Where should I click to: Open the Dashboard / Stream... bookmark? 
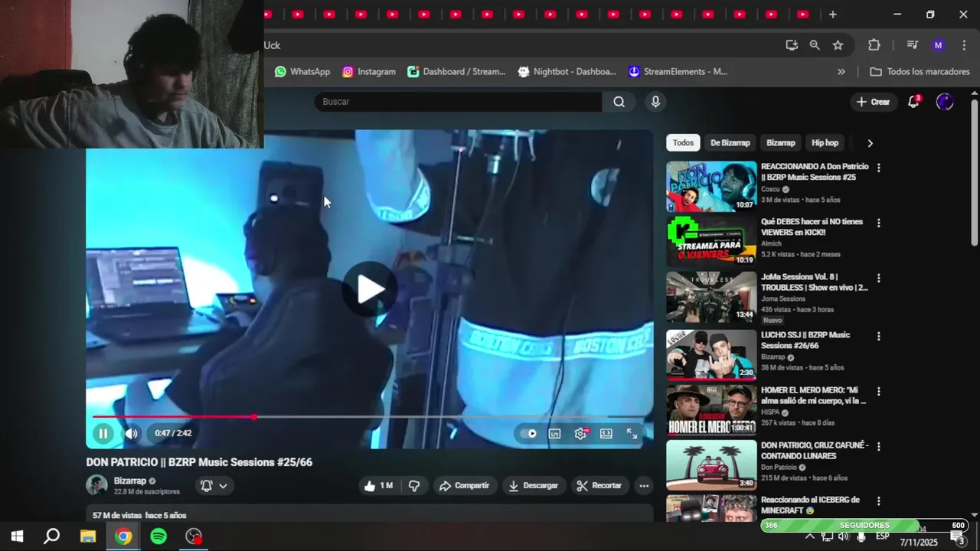click(x=456, y=71)
